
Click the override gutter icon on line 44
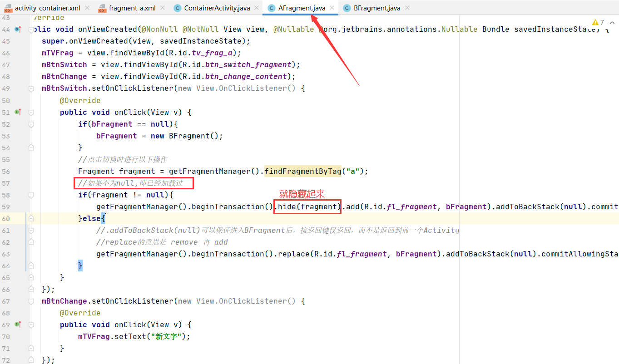coord(18,29)
